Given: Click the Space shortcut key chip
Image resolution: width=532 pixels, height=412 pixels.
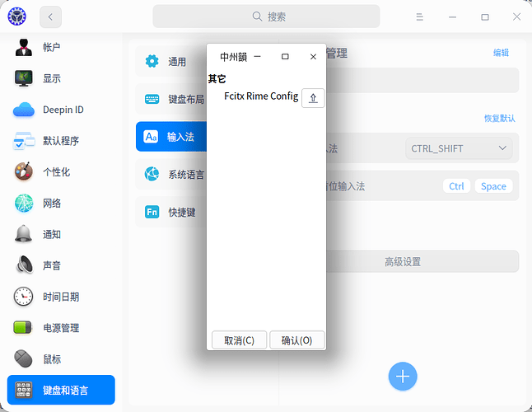Looking at the screenshot, I should [x=493, y=186].
